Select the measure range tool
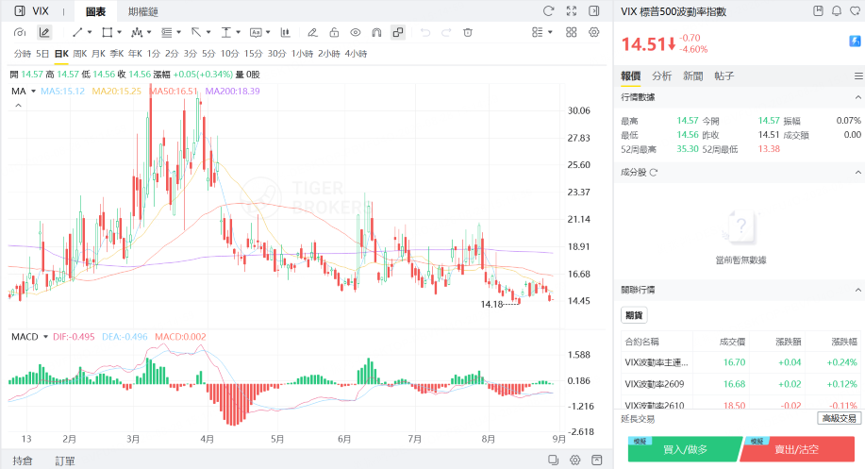Image resolution: width=865 pixels, height=469 pixels. coord(226,33)
